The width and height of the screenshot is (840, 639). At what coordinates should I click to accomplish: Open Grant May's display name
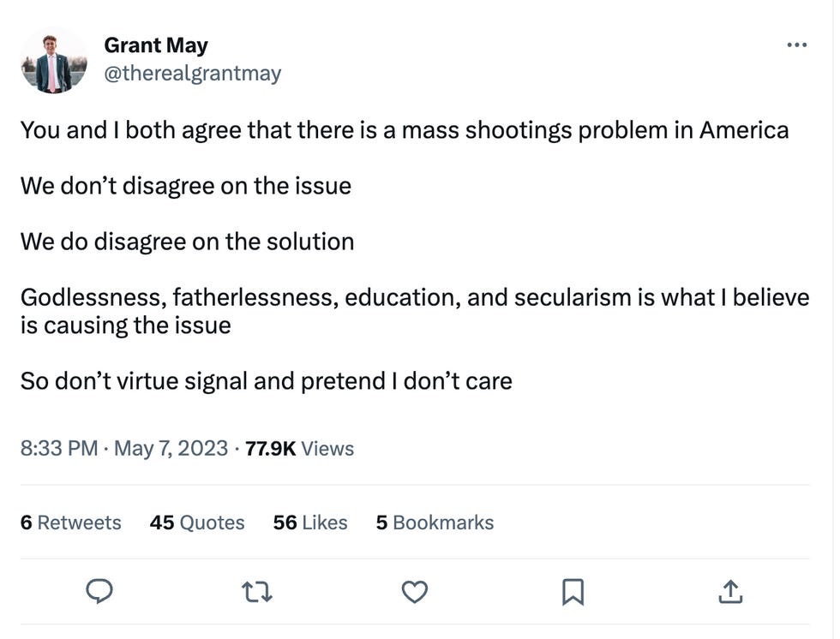click(155, 45)
